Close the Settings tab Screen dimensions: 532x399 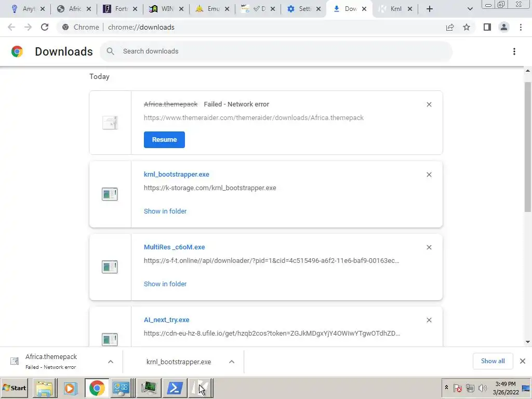point(318,9)
